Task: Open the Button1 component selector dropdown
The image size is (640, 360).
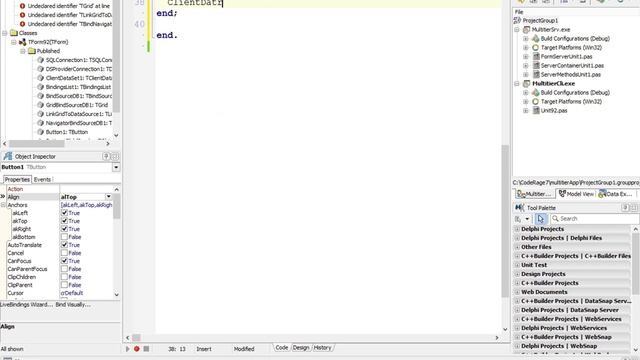Action: pos(116,167)
